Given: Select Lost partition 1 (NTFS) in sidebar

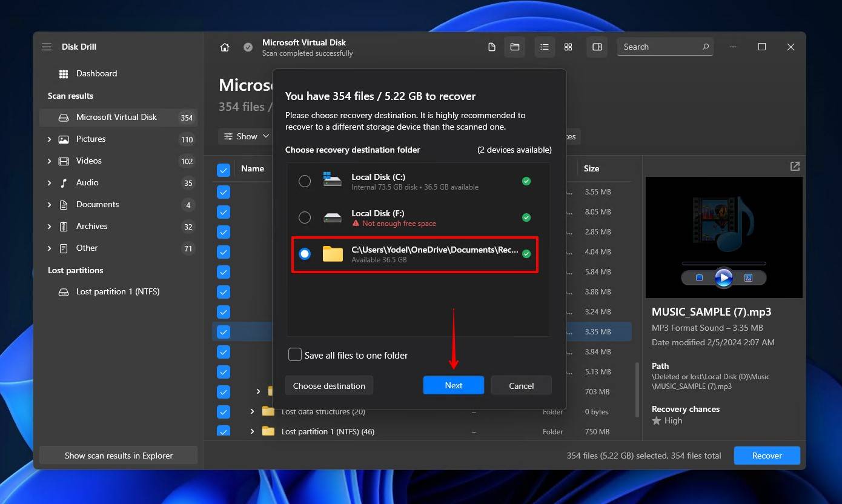Looking at the screenshot, I should coord(118,292).
